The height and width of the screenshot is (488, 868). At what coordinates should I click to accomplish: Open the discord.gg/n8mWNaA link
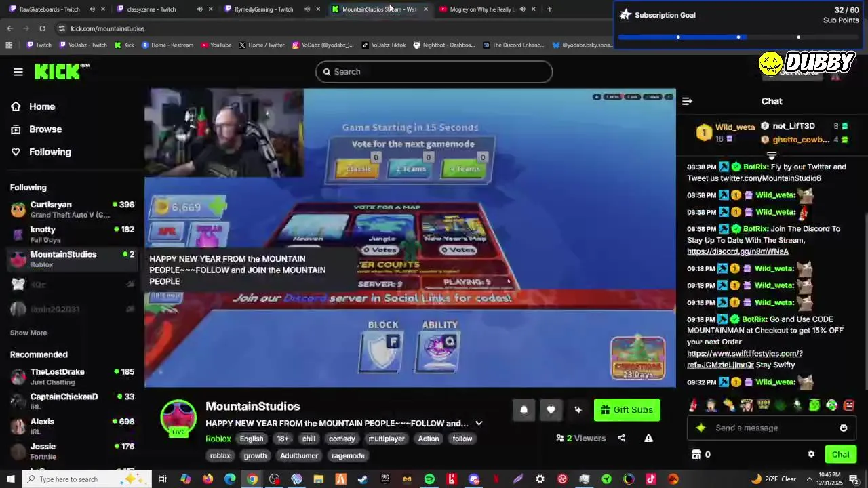tap(738, 251)
